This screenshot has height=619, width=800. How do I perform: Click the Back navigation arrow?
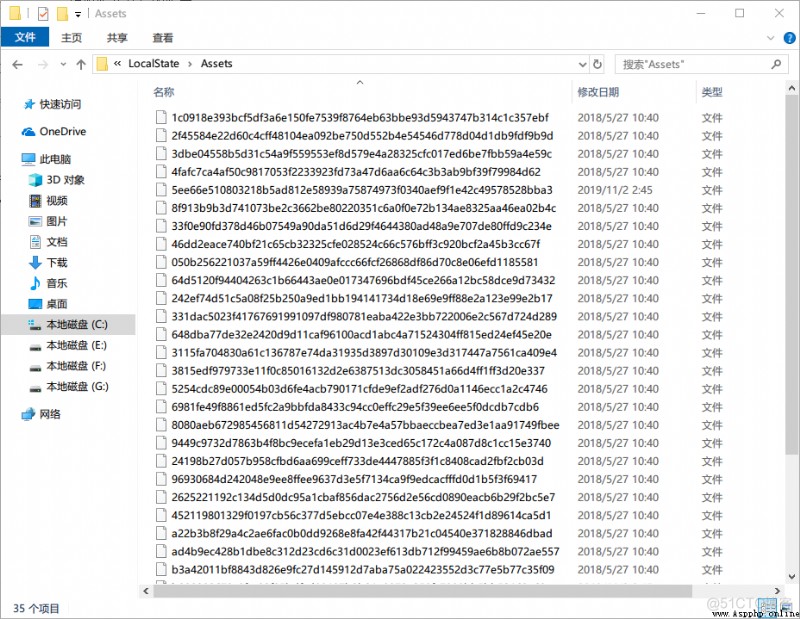17,64
